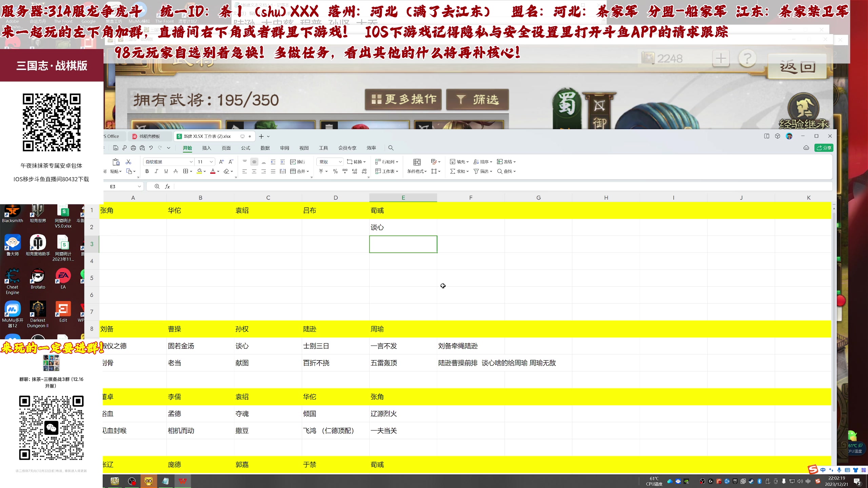Click 返回 button in game window
This screenshot has width=868, height=488.
pos(797,66)
